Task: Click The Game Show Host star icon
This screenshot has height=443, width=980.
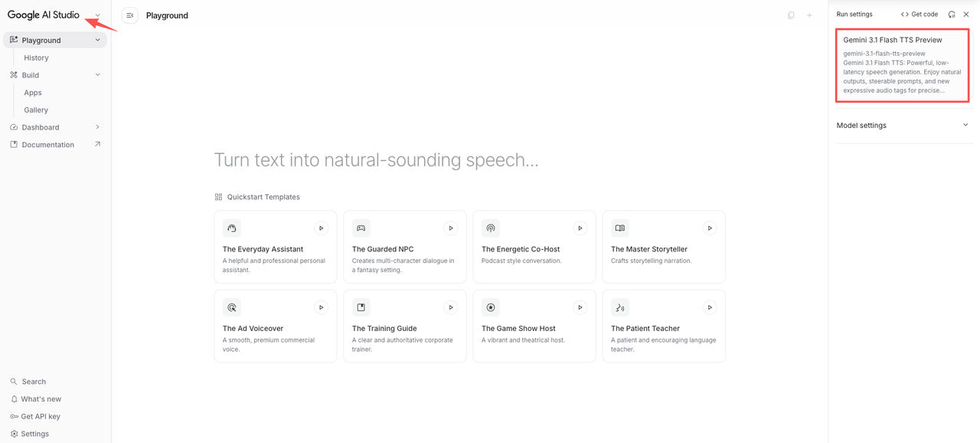Action: 491,307
